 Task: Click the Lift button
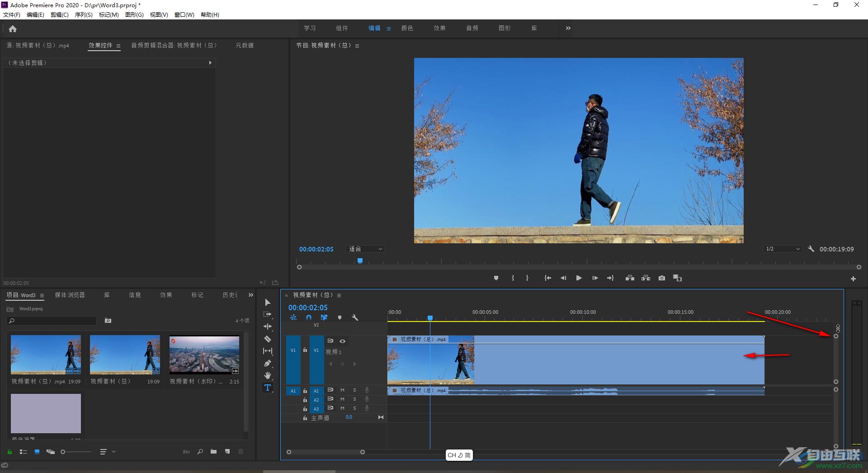pos(630,278)
